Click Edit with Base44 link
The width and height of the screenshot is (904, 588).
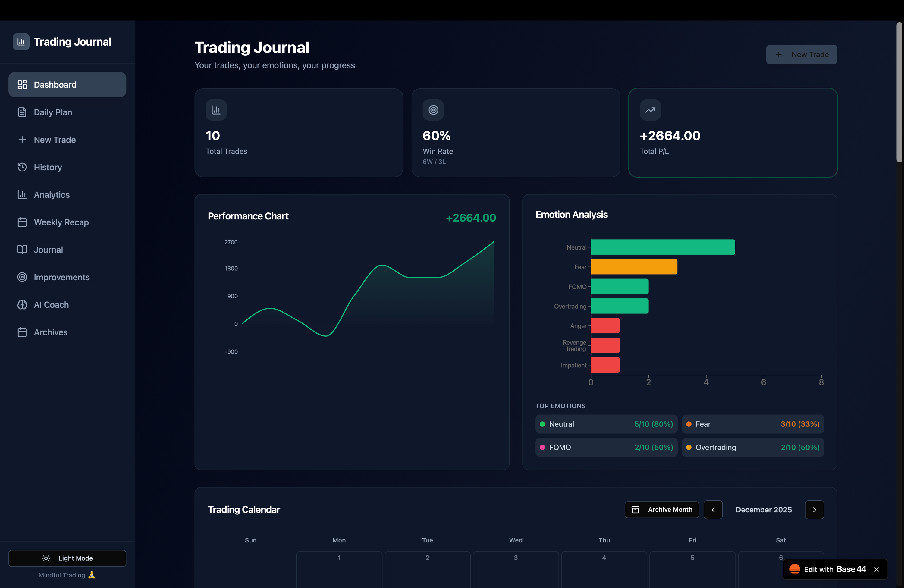(x=835, y=569)
